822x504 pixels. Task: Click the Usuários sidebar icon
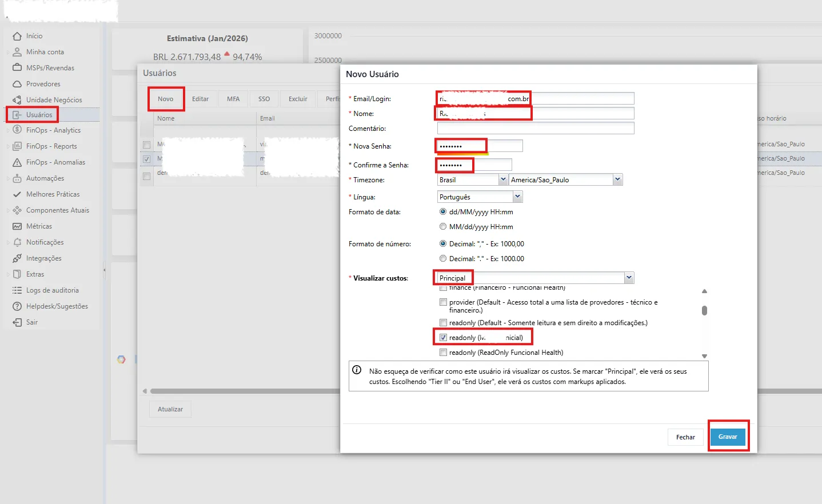[x=17, y=115]
